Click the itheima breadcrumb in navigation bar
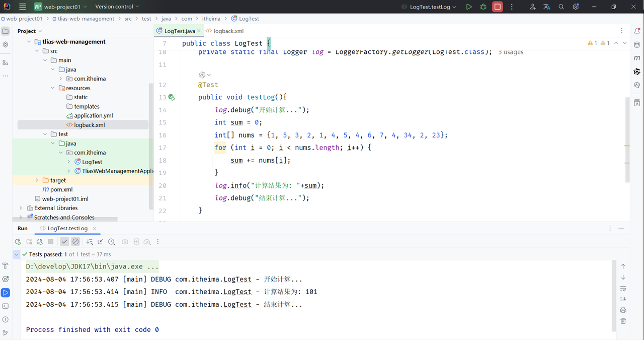Screen dimensions: 644x340 point(211,19)
